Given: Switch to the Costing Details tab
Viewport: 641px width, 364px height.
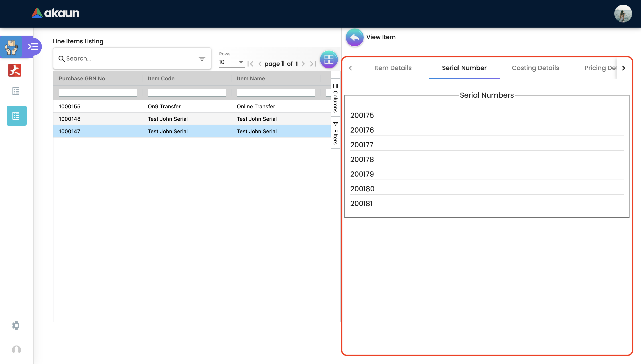Looking at the screenshot, I should click(535, 68).
